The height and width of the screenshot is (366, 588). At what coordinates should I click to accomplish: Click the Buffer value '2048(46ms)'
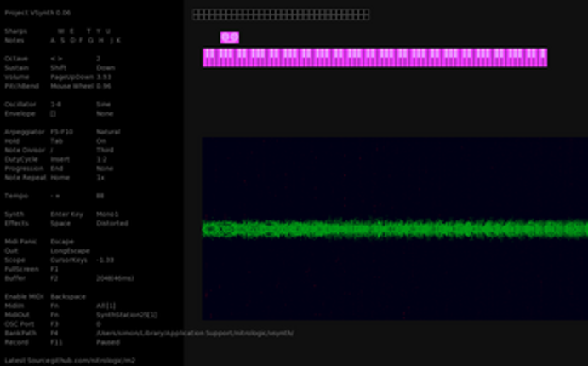coord(115,278)
